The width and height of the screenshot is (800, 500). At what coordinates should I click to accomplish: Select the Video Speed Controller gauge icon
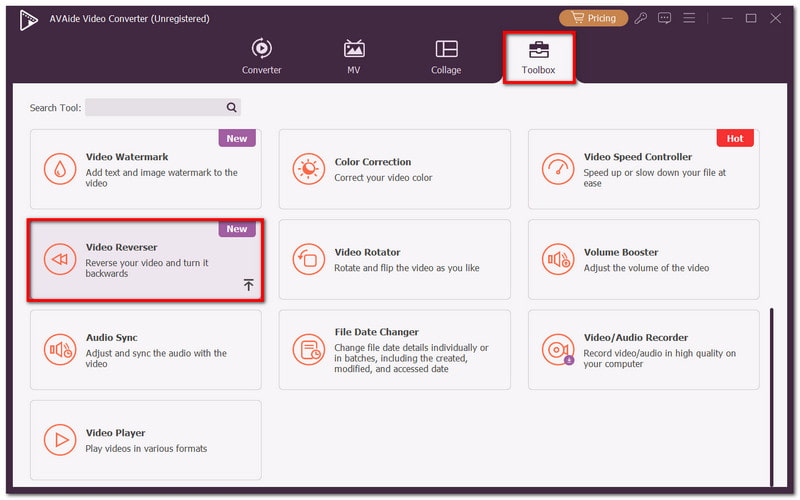pos(558,169)
